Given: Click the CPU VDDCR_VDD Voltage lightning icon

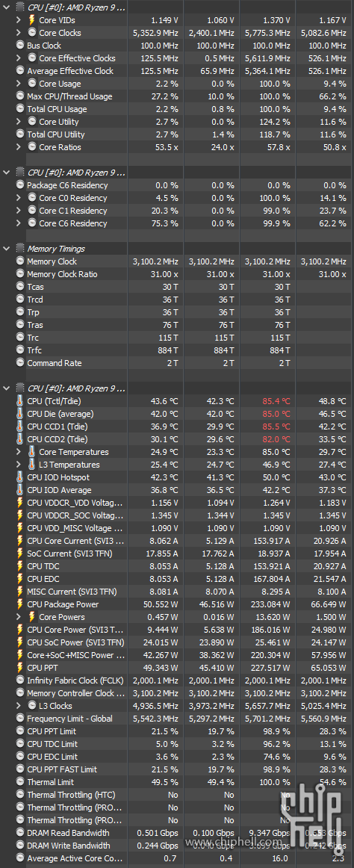Looking at the screenshot, I should [20, 503].
